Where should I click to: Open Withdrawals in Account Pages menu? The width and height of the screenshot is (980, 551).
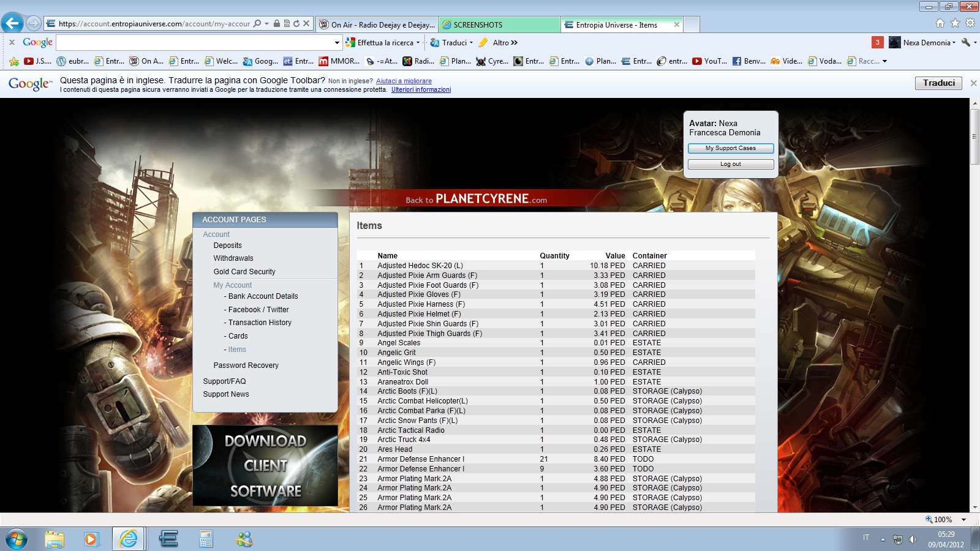pos(233,258)
